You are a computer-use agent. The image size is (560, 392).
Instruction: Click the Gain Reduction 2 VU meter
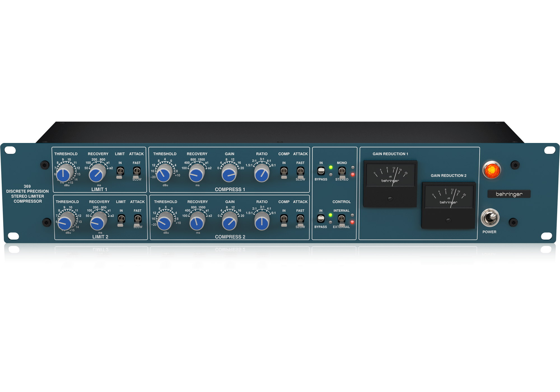click(x=449, y=205)
